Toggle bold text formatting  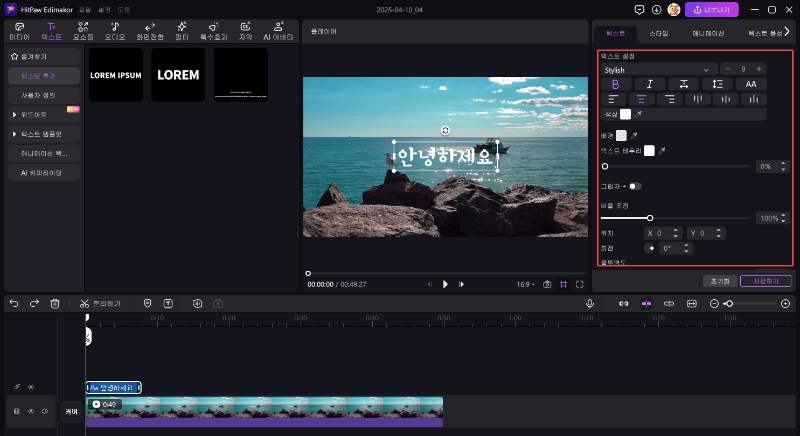[615, 84]
